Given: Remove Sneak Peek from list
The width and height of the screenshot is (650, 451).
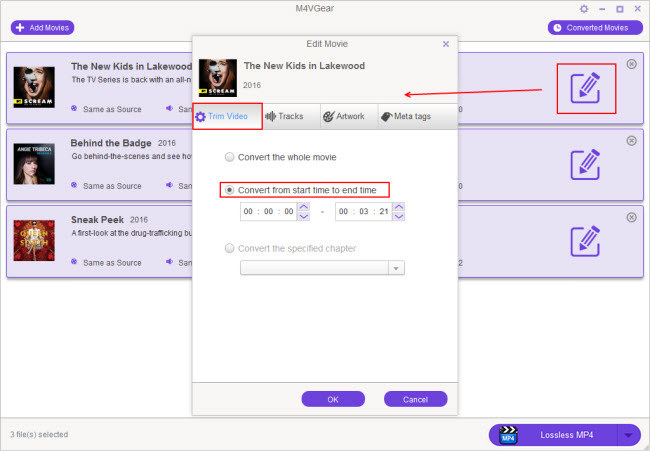Looking at the screenshot, I should coord(631,217).
